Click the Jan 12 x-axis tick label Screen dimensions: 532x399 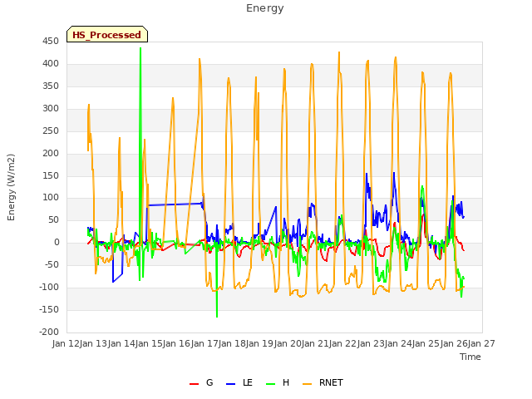tap(66, 343)
